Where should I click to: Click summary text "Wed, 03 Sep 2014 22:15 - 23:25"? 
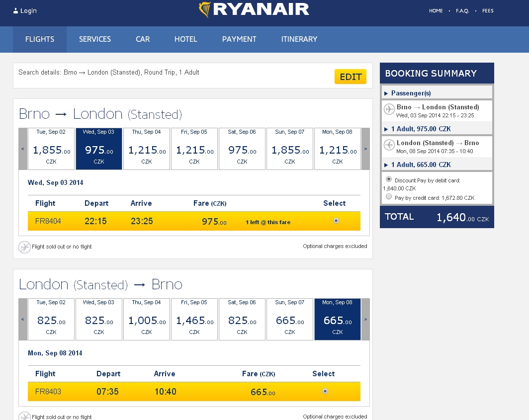point(435,115)
